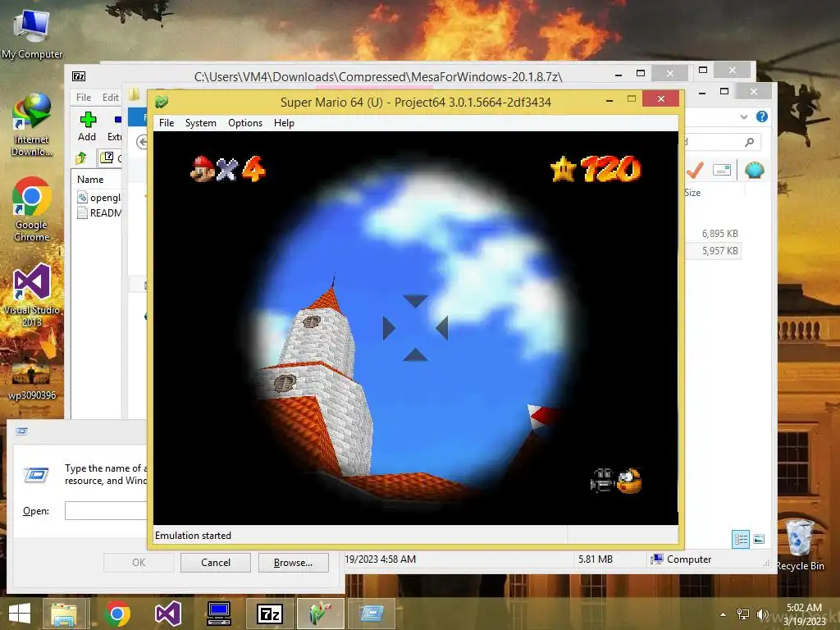Screen dimensions: 840x630
Task: Click the network tray icon
Action: (x=743, y=614)
